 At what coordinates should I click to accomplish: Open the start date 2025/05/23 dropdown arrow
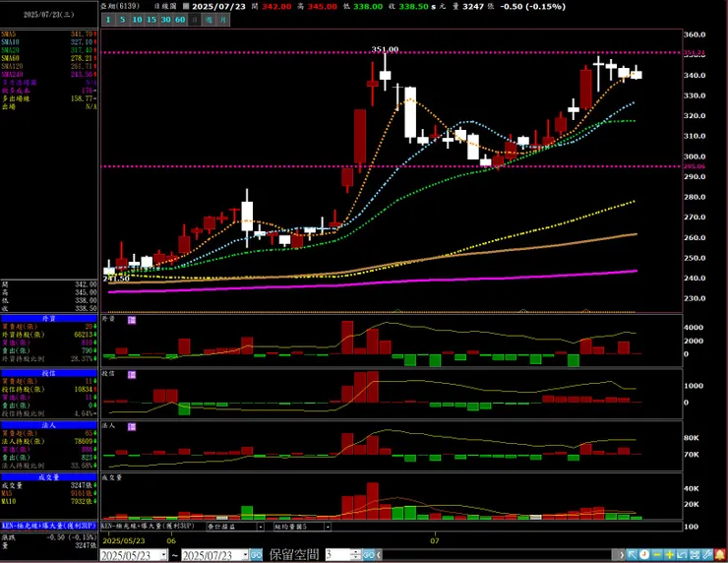click(x=164, y=555)
